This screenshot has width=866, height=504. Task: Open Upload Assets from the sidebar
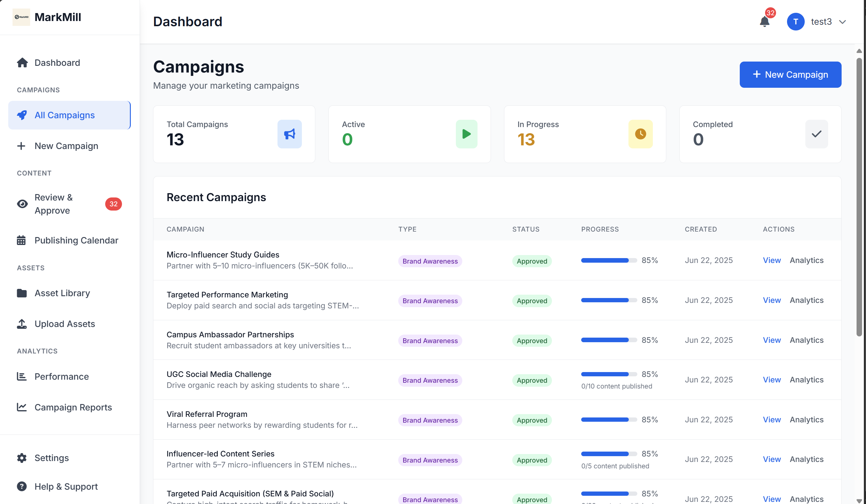[65, 324]
